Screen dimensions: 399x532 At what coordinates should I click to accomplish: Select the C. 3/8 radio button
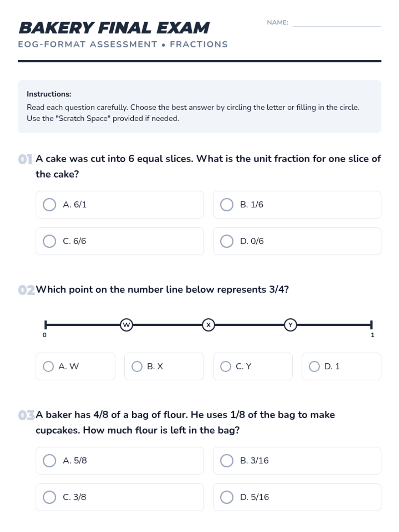tap(50, 497)
